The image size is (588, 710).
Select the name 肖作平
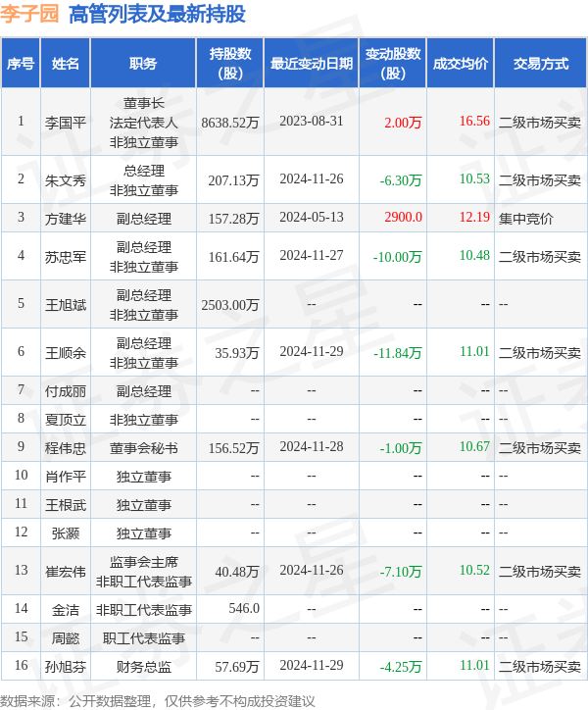pos(66,477)
